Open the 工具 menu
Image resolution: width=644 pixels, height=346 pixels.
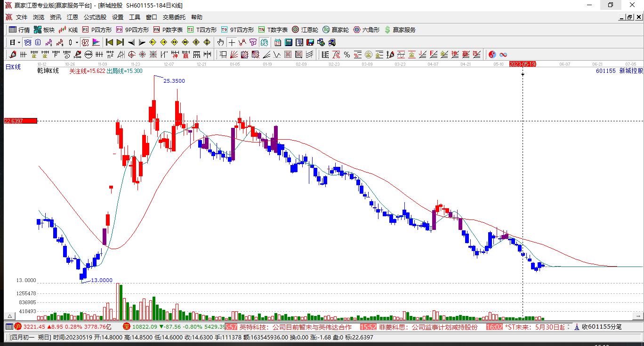(x=135, y=17)
